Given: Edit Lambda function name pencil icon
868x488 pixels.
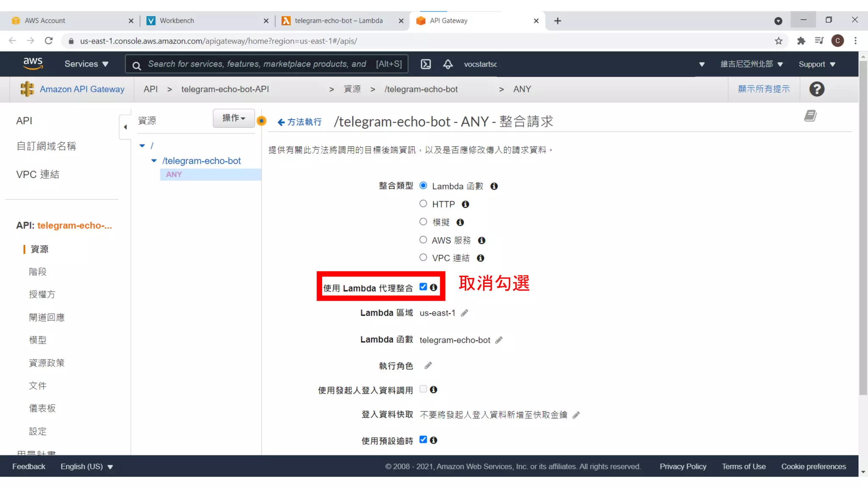Looking at the screenshot, I should click(499, 340).
